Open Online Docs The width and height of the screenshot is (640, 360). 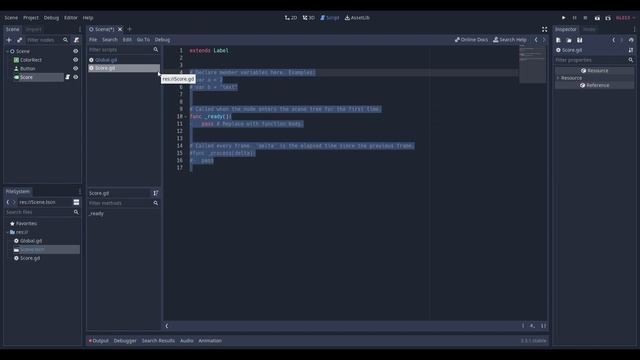[471, 40]
